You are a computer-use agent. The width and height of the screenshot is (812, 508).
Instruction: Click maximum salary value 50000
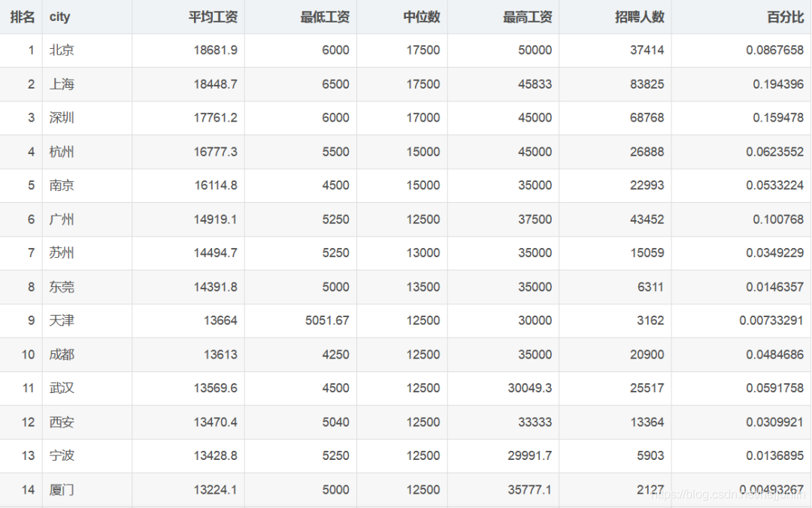pyautogui.click(x=535, y=50)
